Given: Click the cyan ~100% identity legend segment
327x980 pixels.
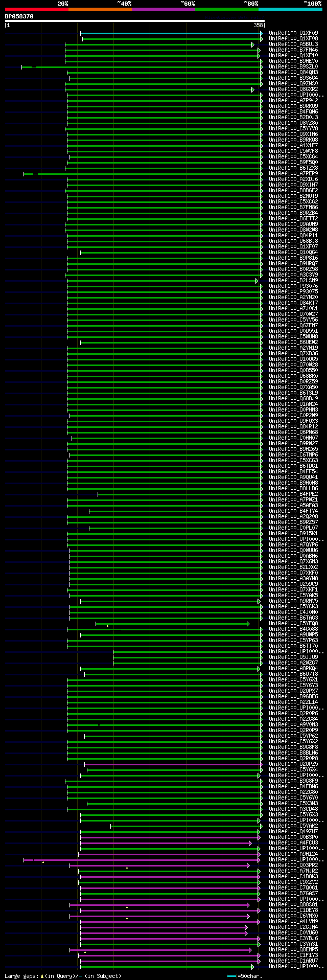Looking at the screenshot, I should pos(290,9).
